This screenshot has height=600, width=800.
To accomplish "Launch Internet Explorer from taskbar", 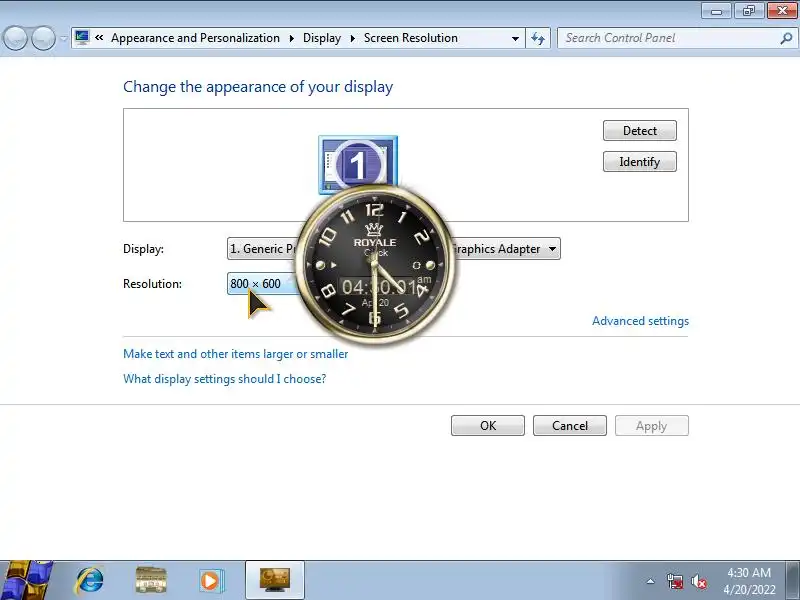I will (x=90, y=581).
